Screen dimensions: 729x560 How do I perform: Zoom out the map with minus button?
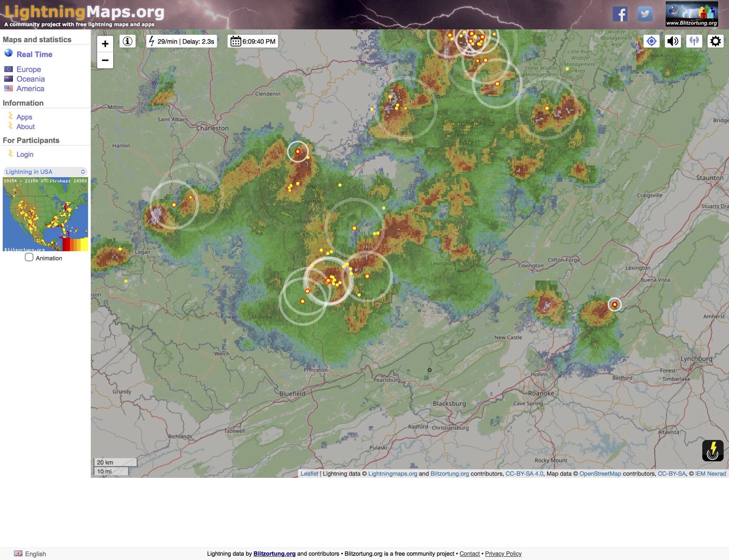(105, 60)
